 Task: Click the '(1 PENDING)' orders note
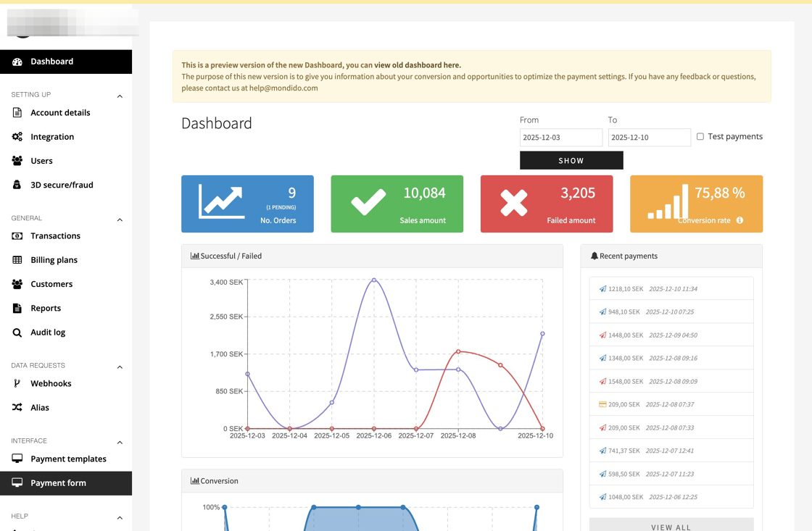(x=281, y=207)
